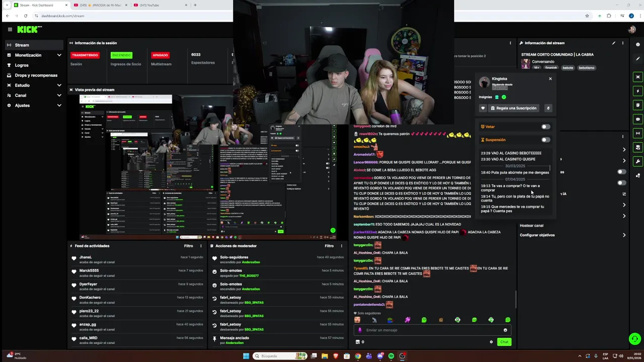Close the Kingteka user card
644x362 pixels.
click(x=550, y=79)
